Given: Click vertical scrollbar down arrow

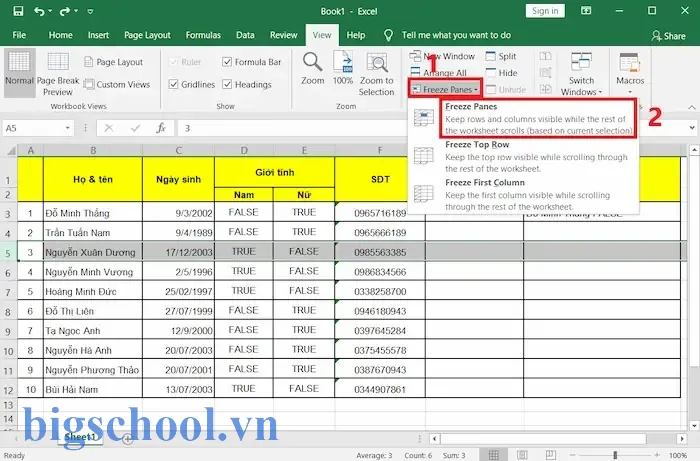Looking at the screenshot, I should [x=694, y=426].
